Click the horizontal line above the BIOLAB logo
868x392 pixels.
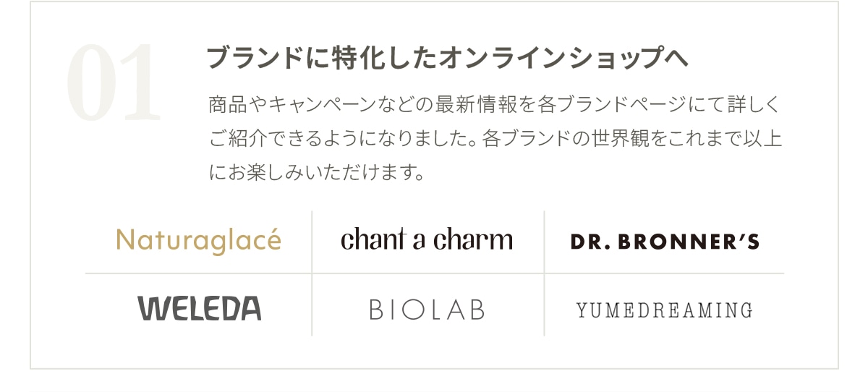[427, 273]
